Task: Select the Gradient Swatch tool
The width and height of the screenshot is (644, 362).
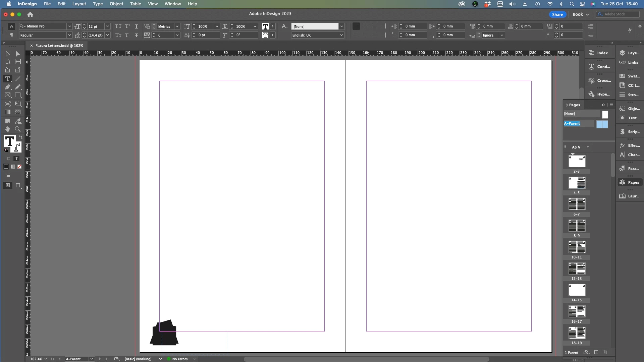Action: click(8, 112)
